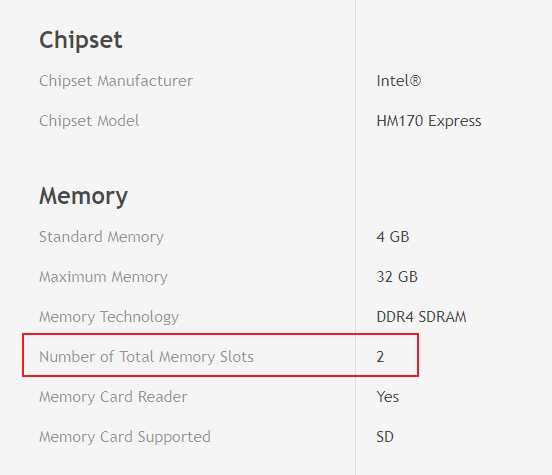Click the 32 GB value
The width and height of the screenshot is (552, 475).
click(397, 277)
